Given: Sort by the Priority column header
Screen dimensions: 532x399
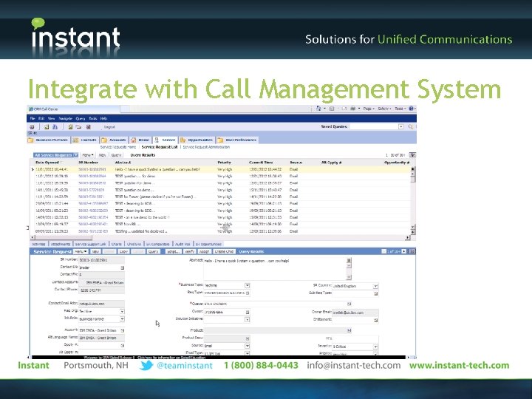Looking at the screenshot, I should pyautogui.click(x=225, y=163).
